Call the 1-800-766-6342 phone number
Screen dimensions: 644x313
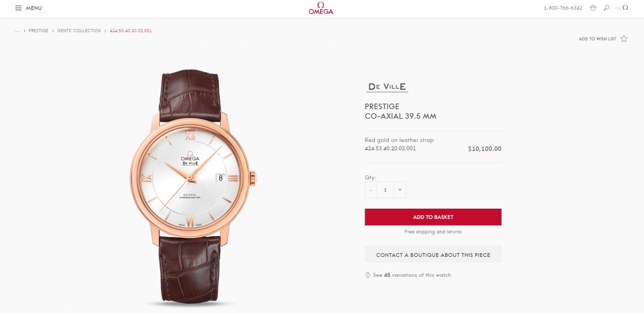[x=563, y=8]
